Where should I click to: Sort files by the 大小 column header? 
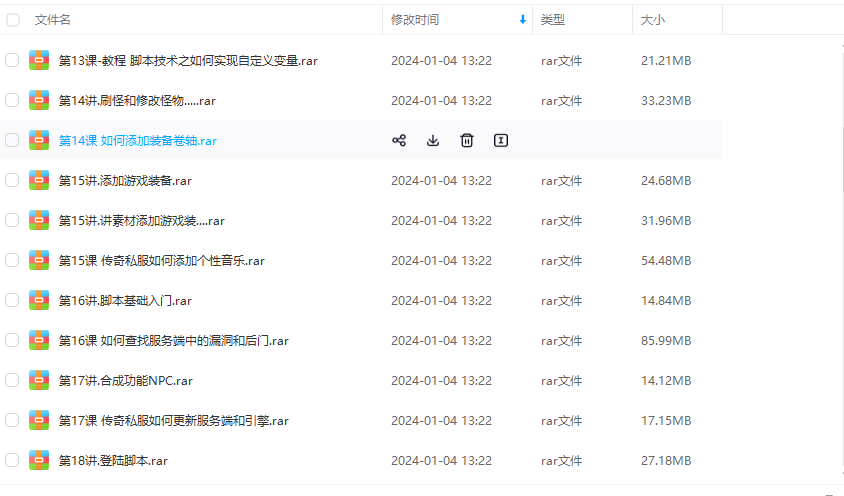[x=653, y=20]
